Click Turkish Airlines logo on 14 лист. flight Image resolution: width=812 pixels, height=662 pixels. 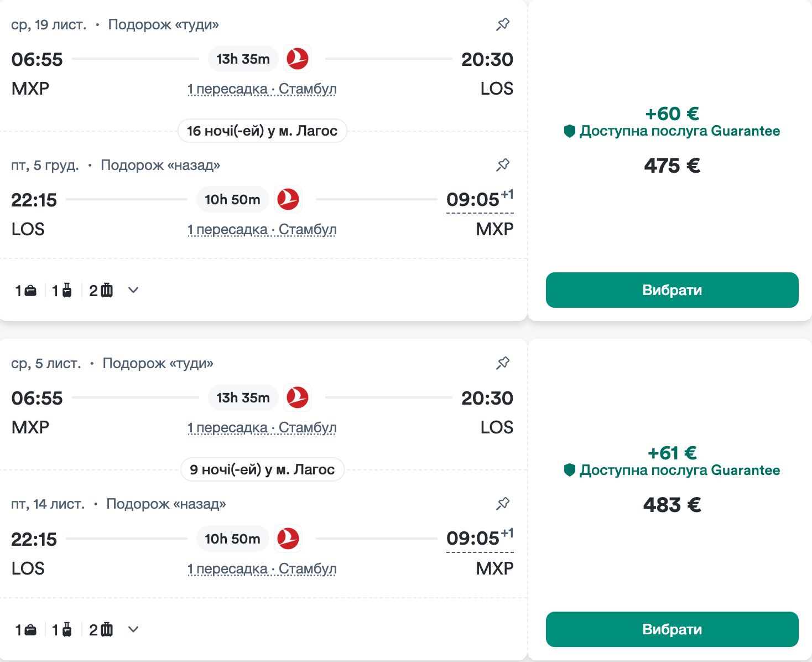[x=288, y=539]
